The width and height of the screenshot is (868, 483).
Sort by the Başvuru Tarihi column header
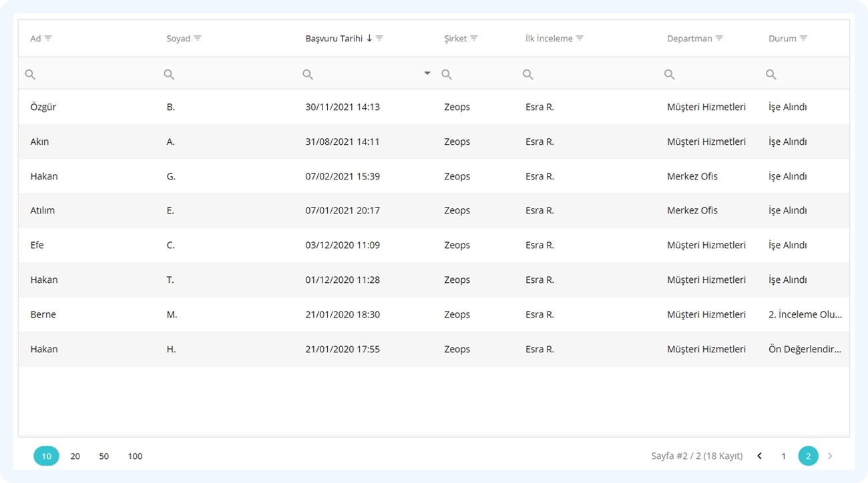tap(334, 39)
